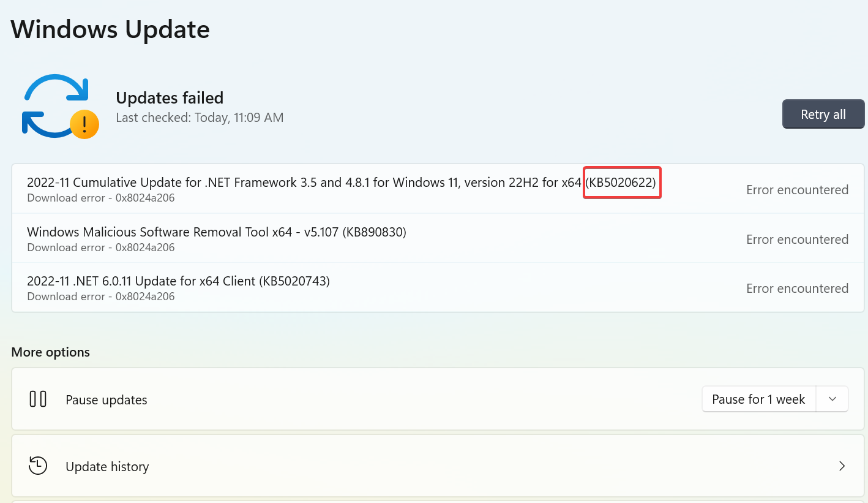Click the Windows Update page title
The width and height of the screenshot is (868, 503).
point(110,29)
